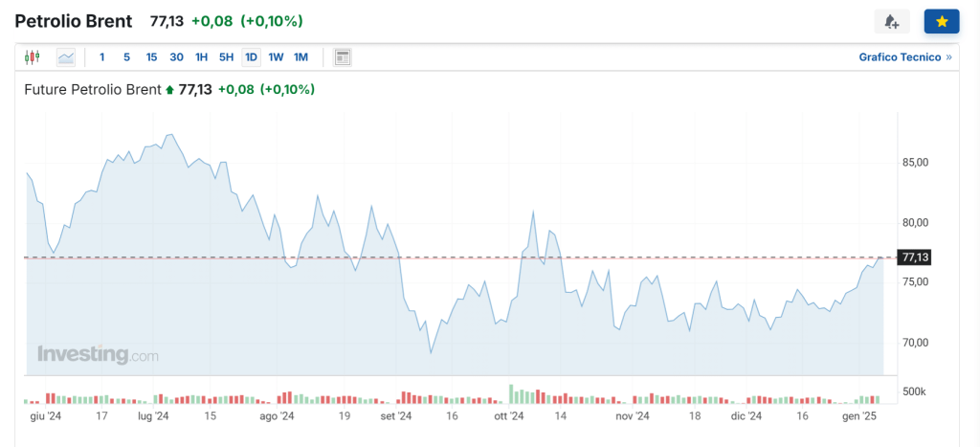Set chart interval to 1 minute
The height and width of the screenshot is (447, 980).
102,57
